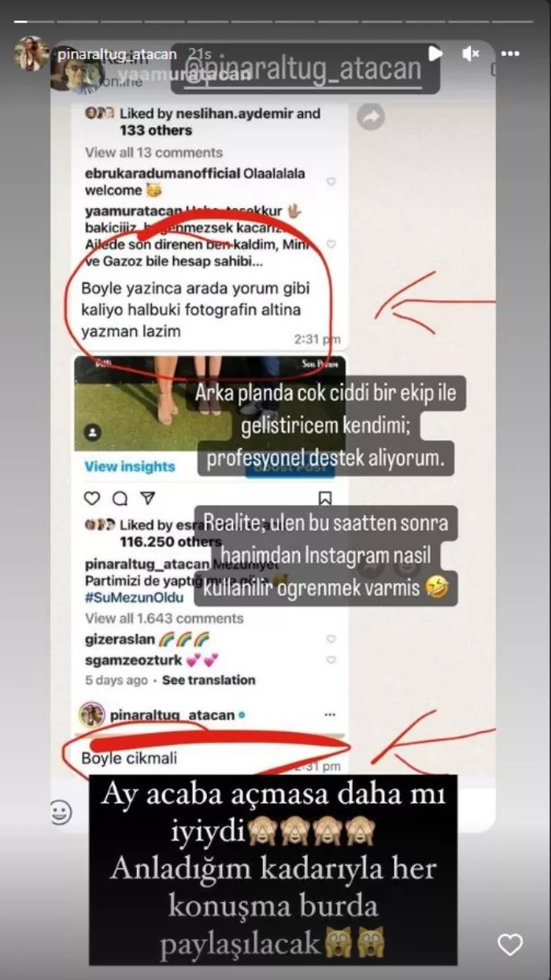Play the paused Instagram story
The image size is (551, 980).
click(435, 54)
